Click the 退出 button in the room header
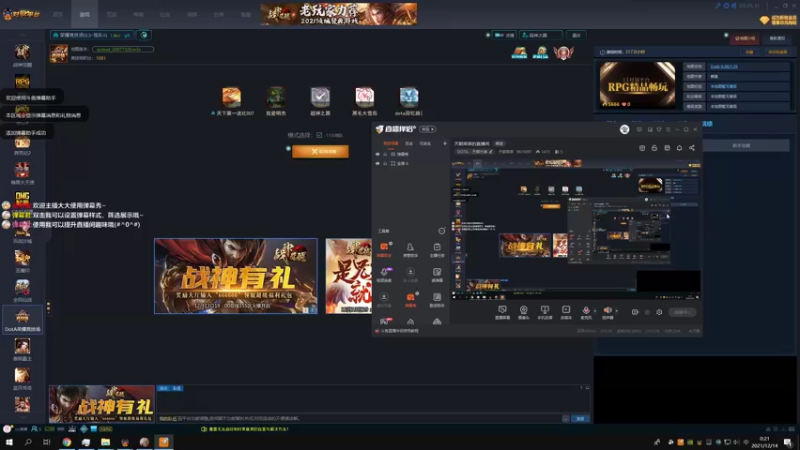This screenshot has width=800, height=450. (x=576, y=35)
